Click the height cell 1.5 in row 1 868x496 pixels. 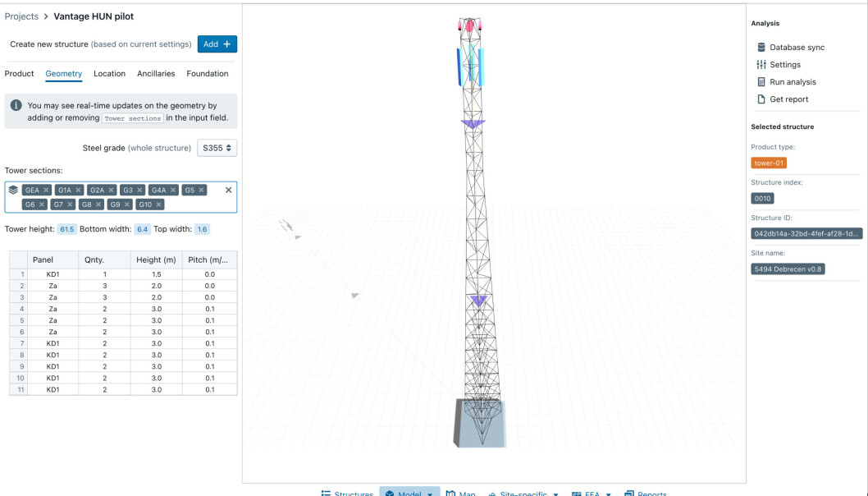pyautogui.click(x=157, y=274)
